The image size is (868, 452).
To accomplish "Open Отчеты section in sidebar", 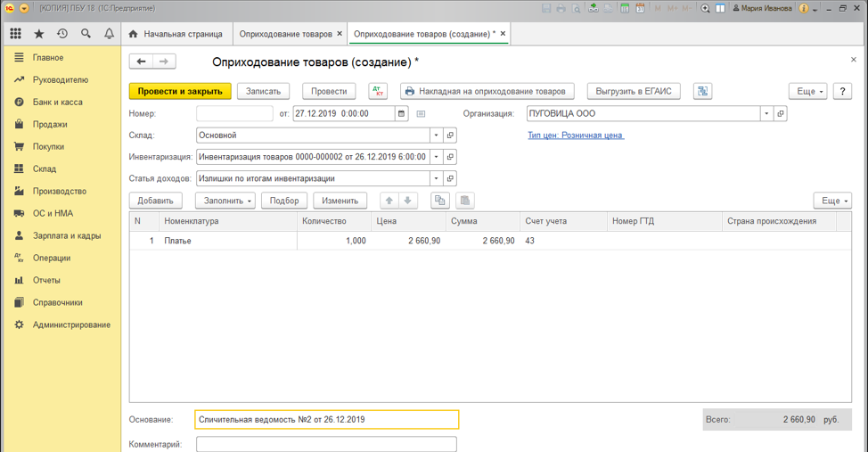I will 46,280.
